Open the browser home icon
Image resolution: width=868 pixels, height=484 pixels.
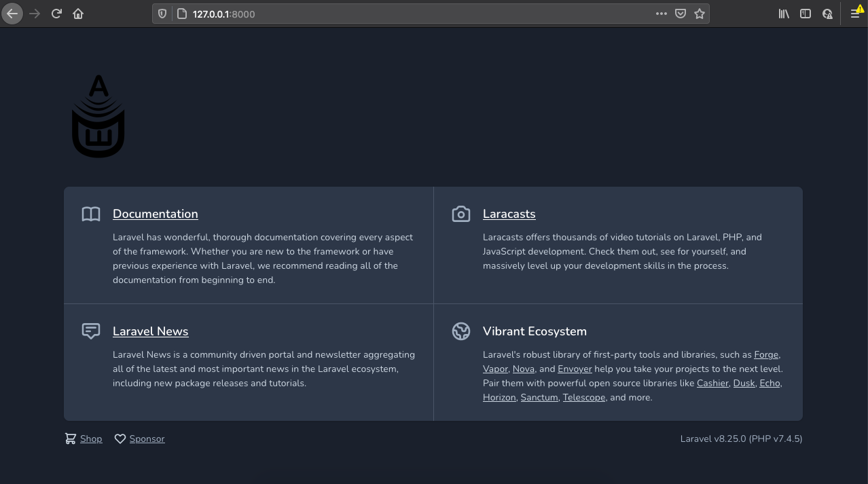click(78, 14)
